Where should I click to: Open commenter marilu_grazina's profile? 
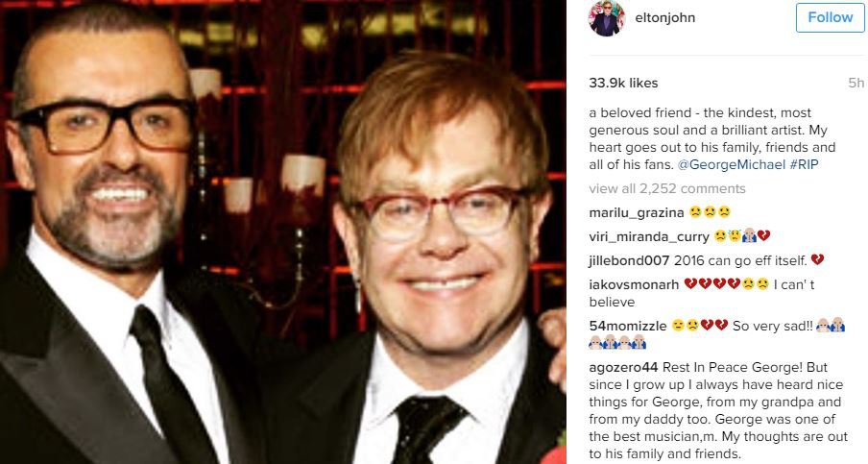(637, 212)
